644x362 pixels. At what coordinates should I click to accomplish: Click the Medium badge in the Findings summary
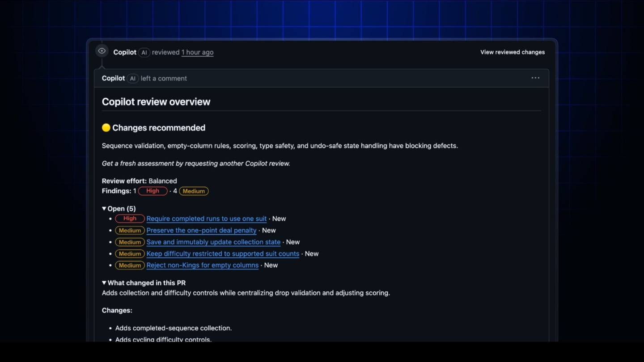click(194, 191)
